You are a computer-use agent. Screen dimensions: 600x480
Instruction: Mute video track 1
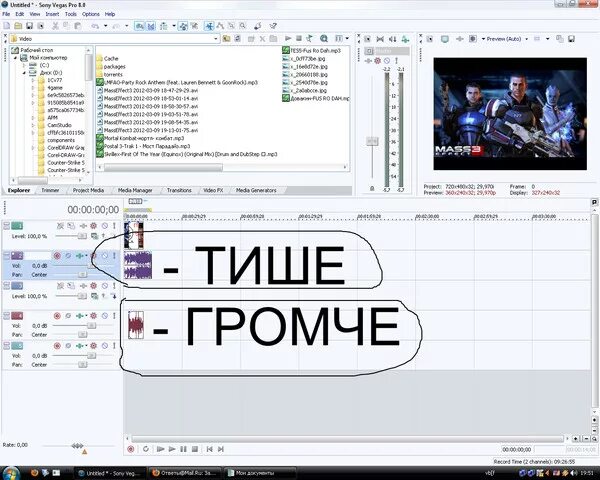(104, 226)
